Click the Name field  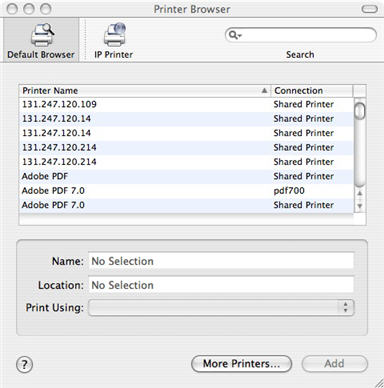(221, 261)
